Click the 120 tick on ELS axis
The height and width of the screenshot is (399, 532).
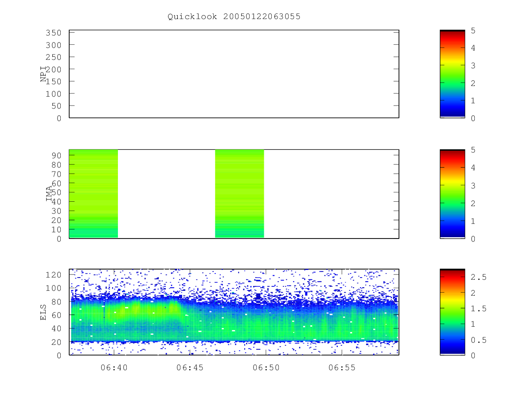[x=53, y=274]
